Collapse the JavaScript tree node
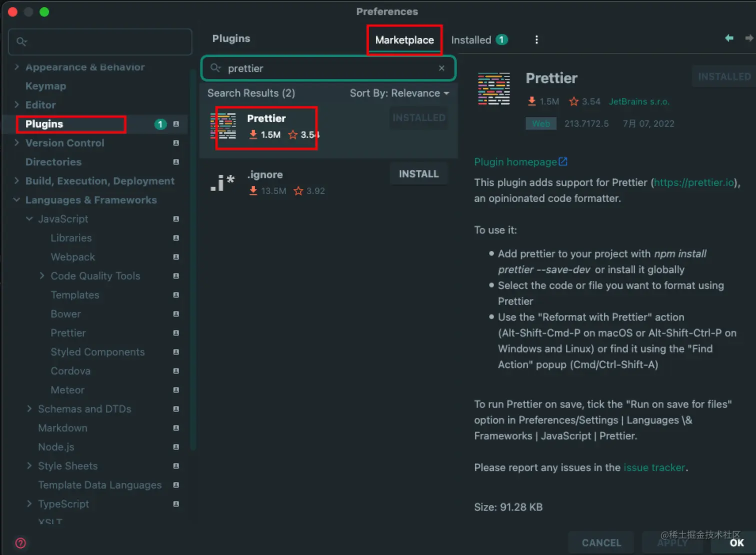 [x=29, y=219]
